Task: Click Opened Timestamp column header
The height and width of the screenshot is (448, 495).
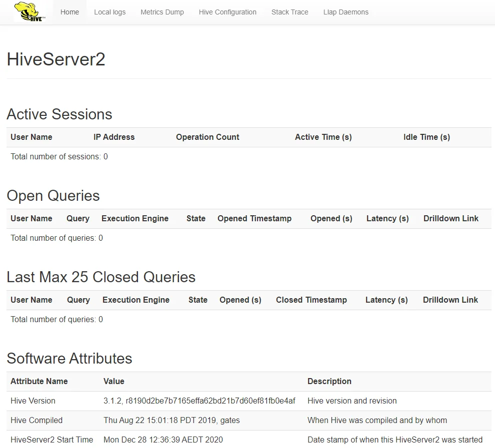Action: click(254, 219)
